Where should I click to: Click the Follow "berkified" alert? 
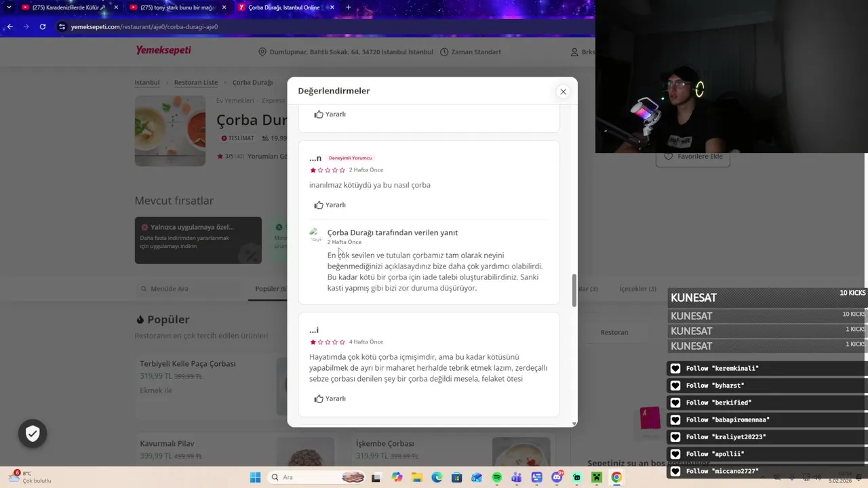[767, 403]
